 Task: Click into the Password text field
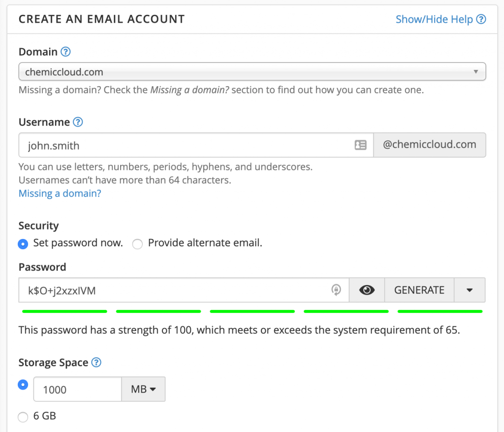point(172,290)
